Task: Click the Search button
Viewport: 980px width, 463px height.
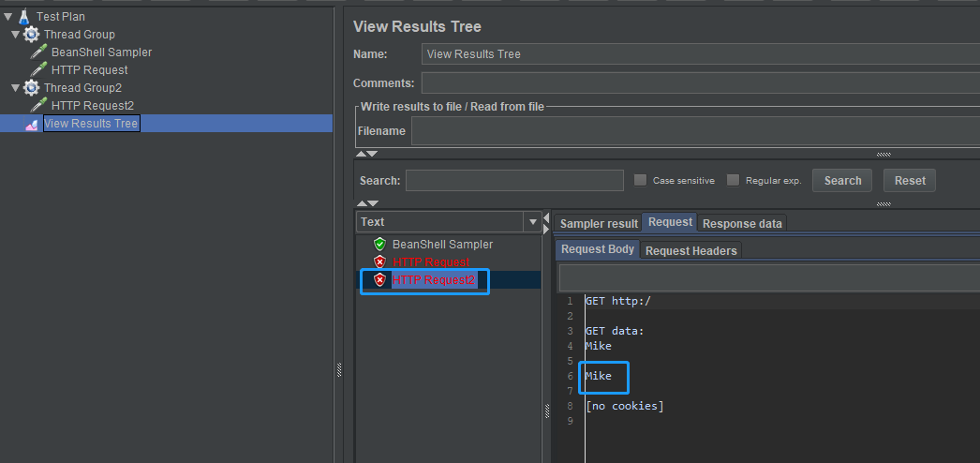Action: pos(842,181)
